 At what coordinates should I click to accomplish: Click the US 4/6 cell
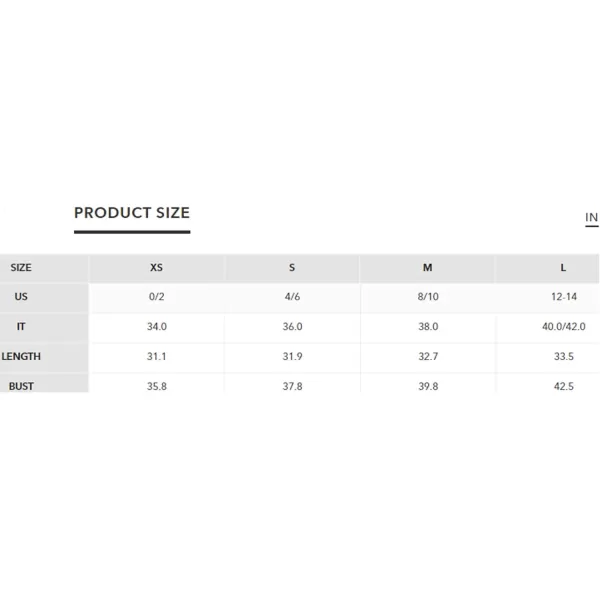pos(292,297)
